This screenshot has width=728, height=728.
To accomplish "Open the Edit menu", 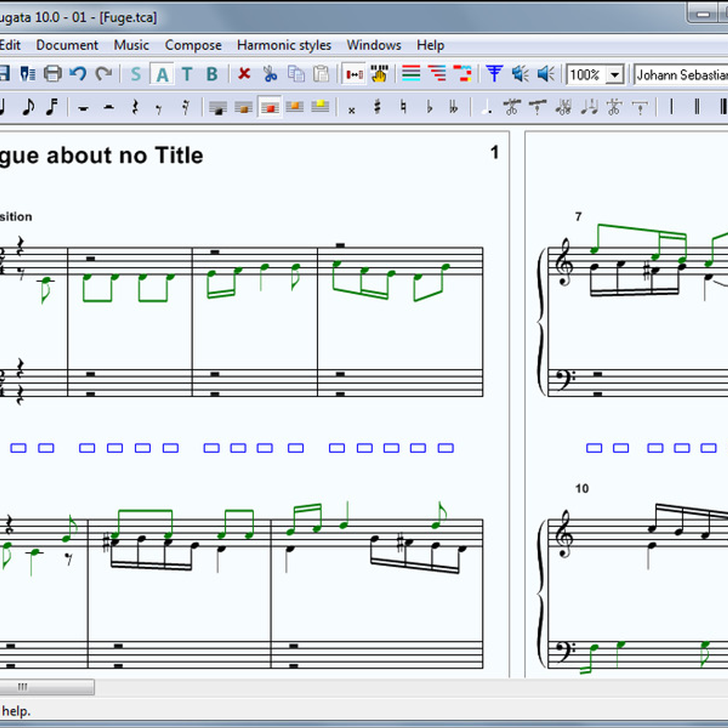I will point(10,45).
